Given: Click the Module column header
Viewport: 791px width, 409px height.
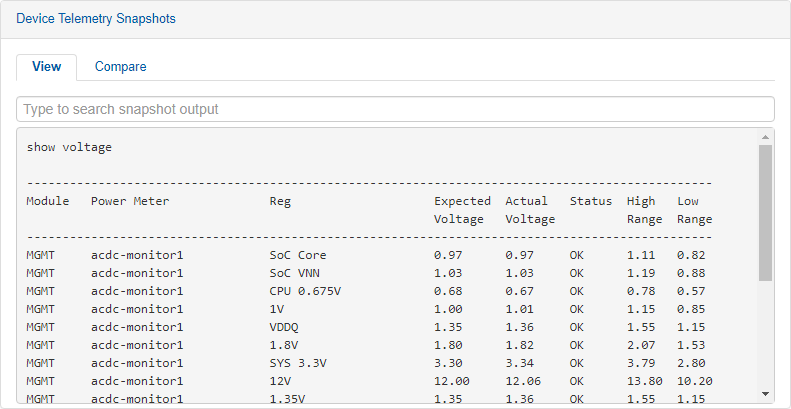Looking at the screenshot, I should [48, 201].
